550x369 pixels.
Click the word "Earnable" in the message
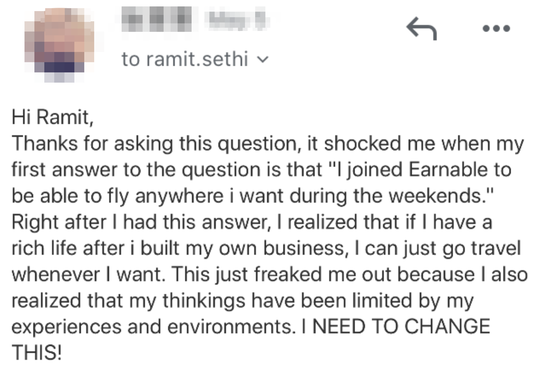coord(448,170)
